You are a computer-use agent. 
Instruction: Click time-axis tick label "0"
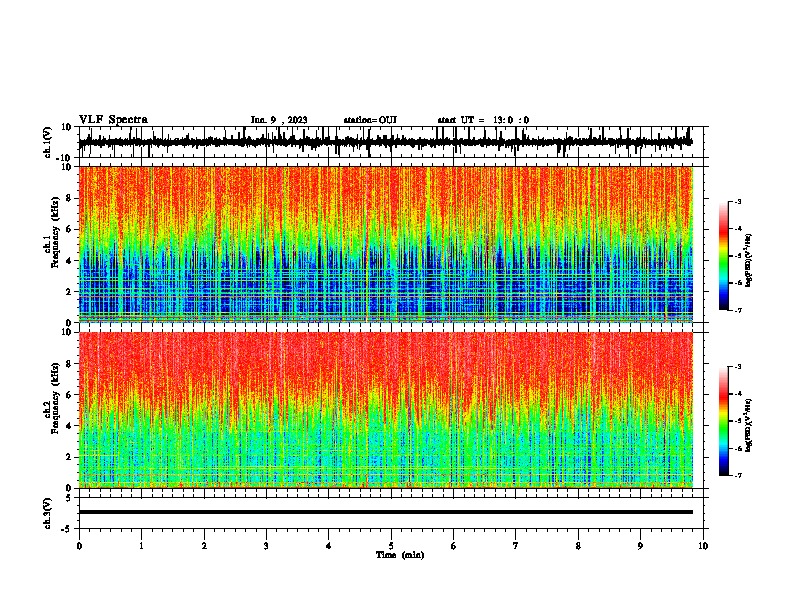(x=79, y=546)
